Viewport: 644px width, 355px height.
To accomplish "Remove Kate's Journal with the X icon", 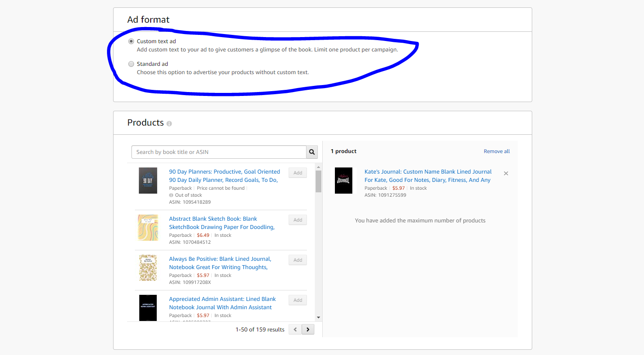I will coord(506,174).
